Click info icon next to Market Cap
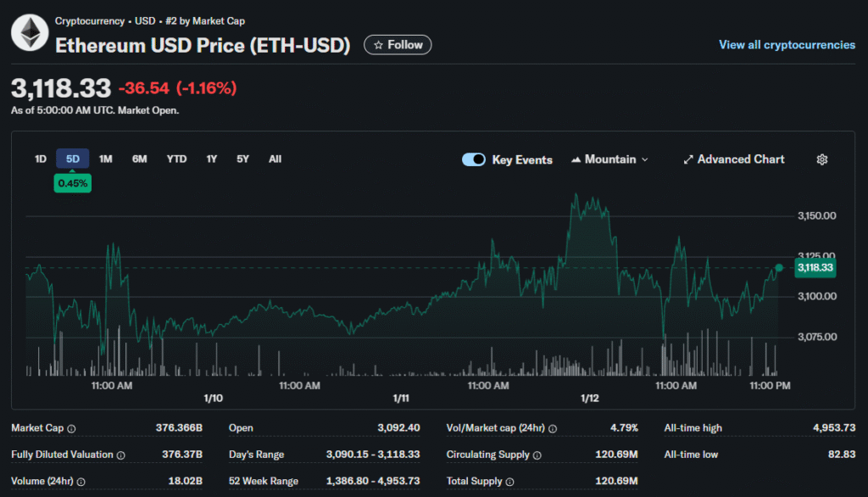Screen dimensions: 868x497 click(71, 428)
